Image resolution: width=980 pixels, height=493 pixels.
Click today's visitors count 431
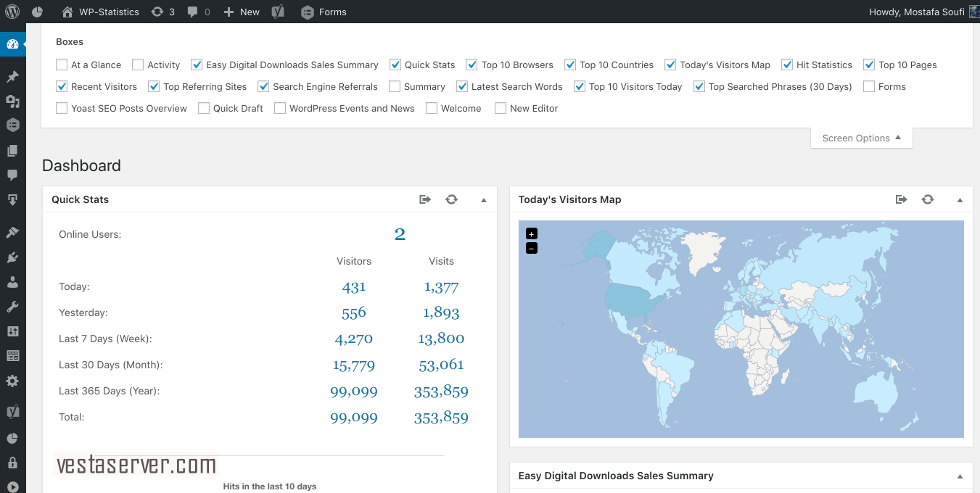(354, 287)
